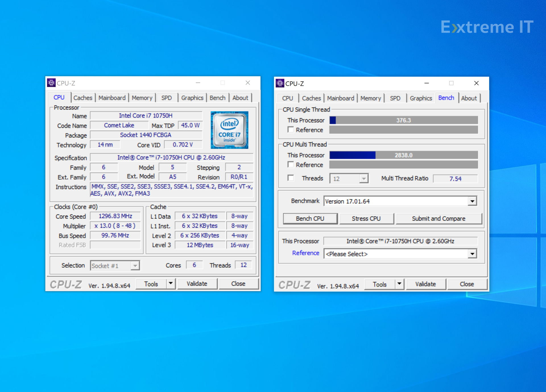This screenshot has width=546, height=392.
Task: Click the CPU-Z app icon in right window title bar
Action: (x=280, y=83)
